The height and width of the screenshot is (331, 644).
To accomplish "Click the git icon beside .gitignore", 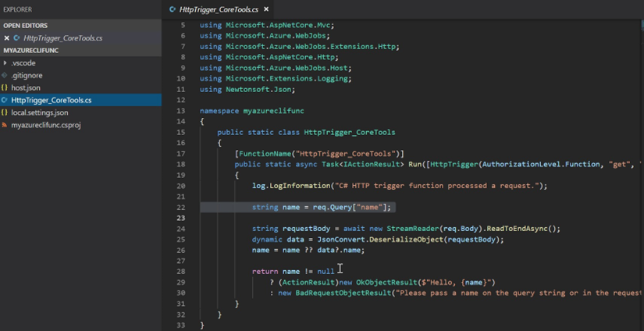I will point(5,75).
